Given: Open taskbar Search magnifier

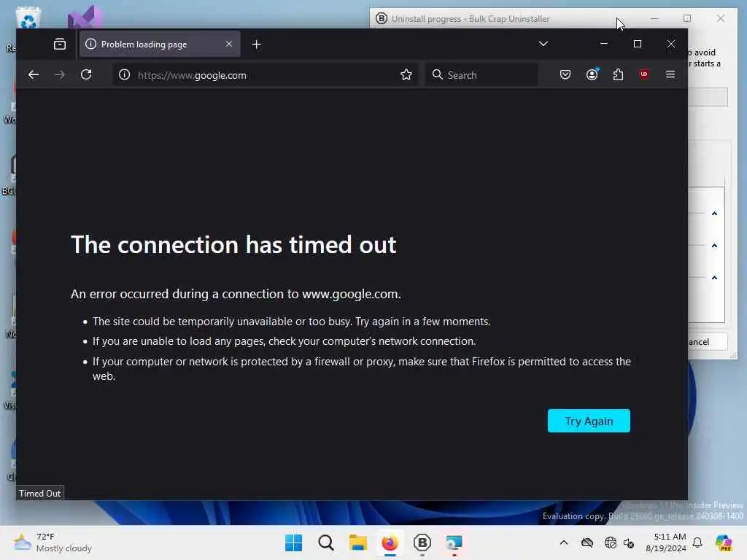Looking at the screenshot, I should point(326,542).
